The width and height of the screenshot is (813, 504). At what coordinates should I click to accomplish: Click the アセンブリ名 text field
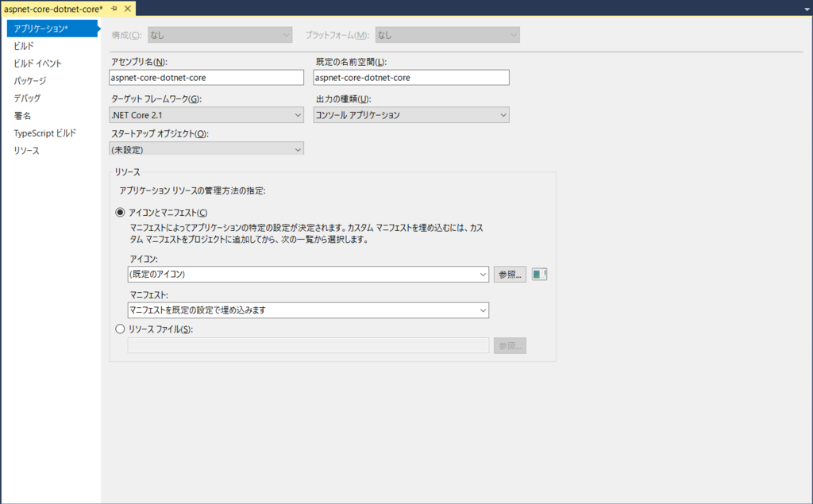click(x=206, y=78)
